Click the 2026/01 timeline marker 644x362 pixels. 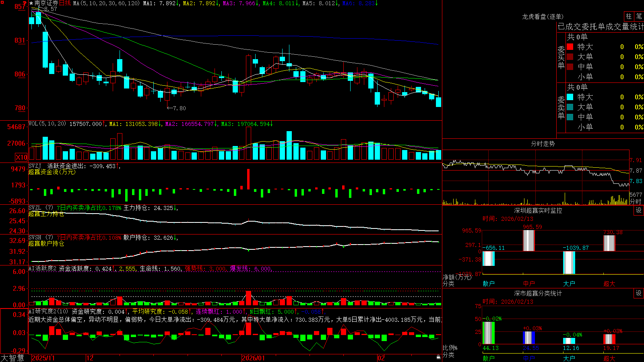click(253, 358)
